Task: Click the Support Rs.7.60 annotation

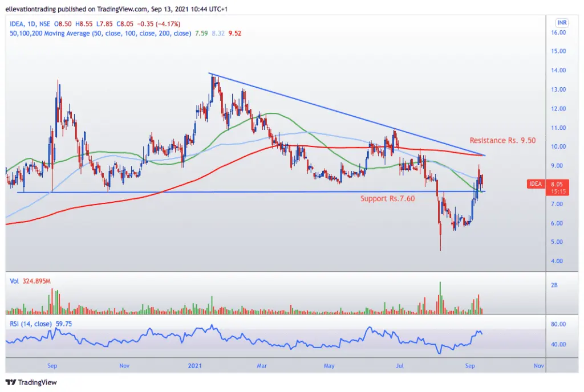Action: 387,199
